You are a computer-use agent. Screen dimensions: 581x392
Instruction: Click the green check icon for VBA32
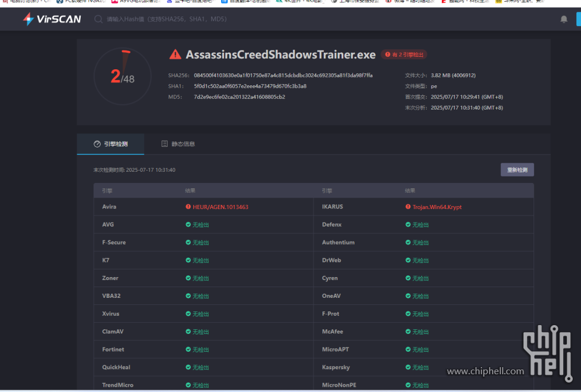point(189,295)
